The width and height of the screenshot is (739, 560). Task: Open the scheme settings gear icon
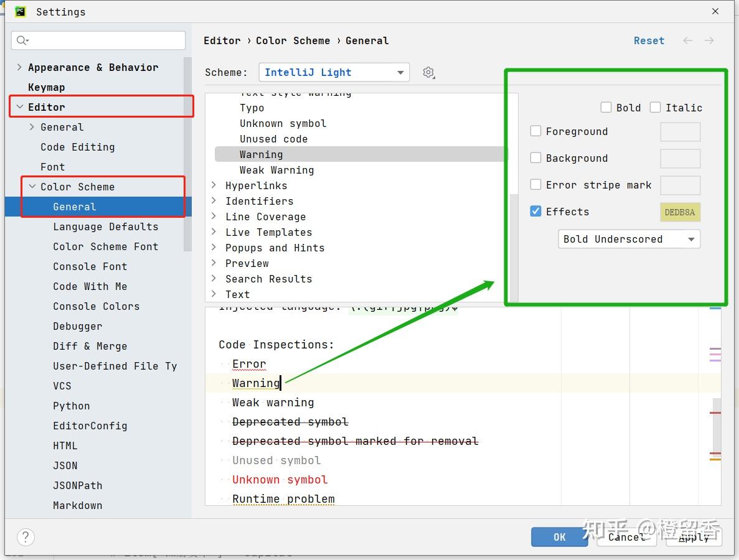428,72
